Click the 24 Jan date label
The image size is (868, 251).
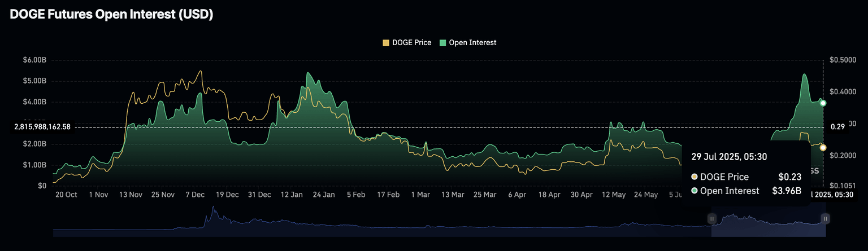tap(324, 195)
